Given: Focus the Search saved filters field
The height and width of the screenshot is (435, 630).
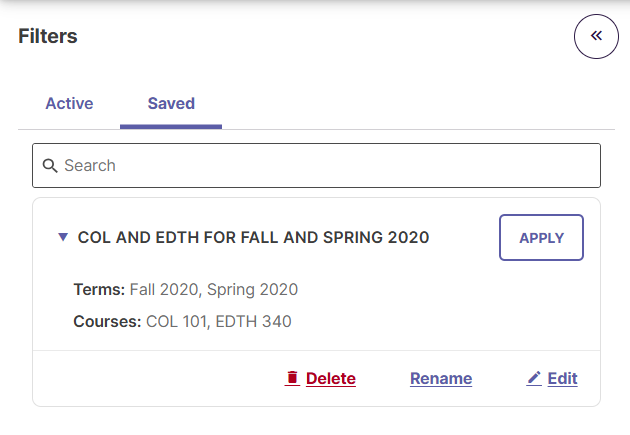Looking at the screenshot, I should [316, 165].
